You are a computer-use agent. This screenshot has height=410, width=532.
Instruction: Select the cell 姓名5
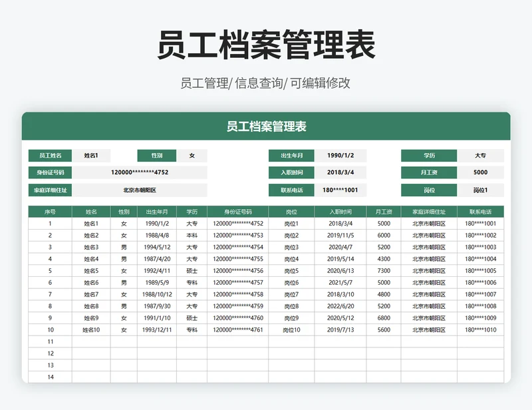point(91,271)
